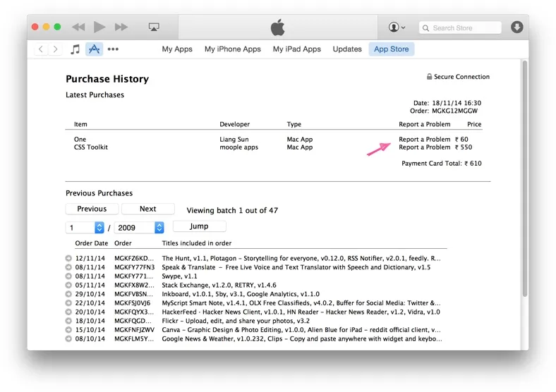Image resolution: width=556 pixels, height=392 pixels.
Task: Click the Viewing batch 1 out of 47 text
Action: click(232, 211)
